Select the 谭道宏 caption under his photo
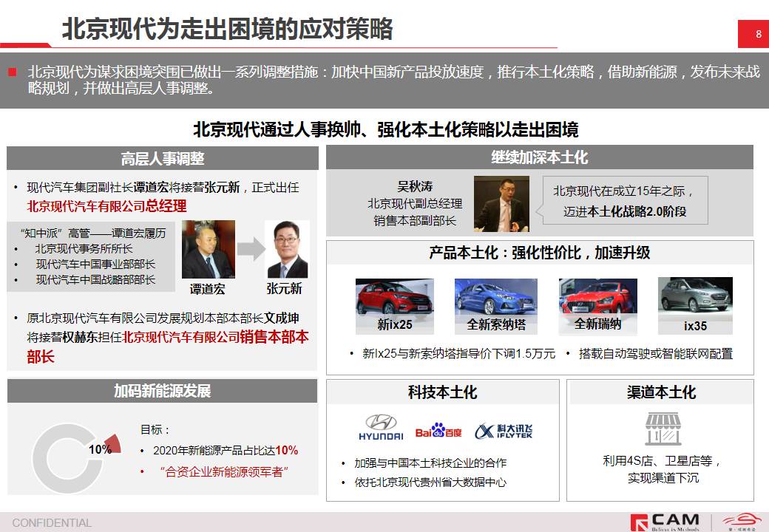The image size is (769, 532). (x=208, y=289)
